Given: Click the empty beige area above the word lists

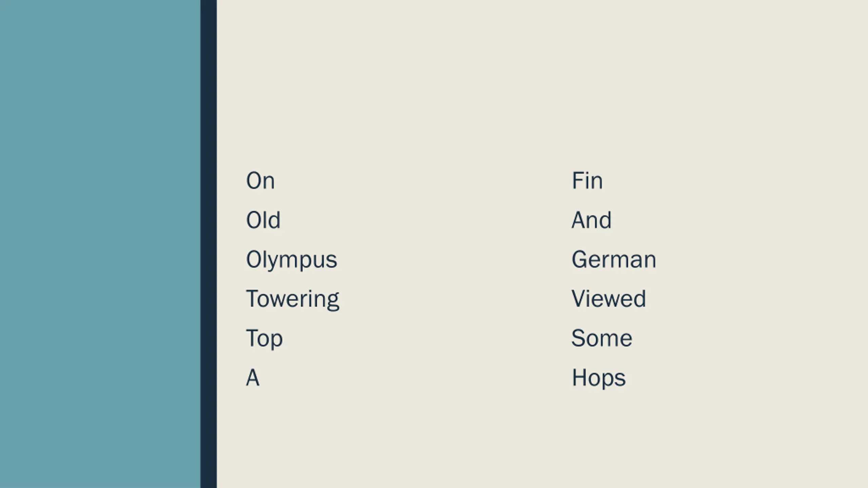Looking at the screenshot, I should coord(542,81).
